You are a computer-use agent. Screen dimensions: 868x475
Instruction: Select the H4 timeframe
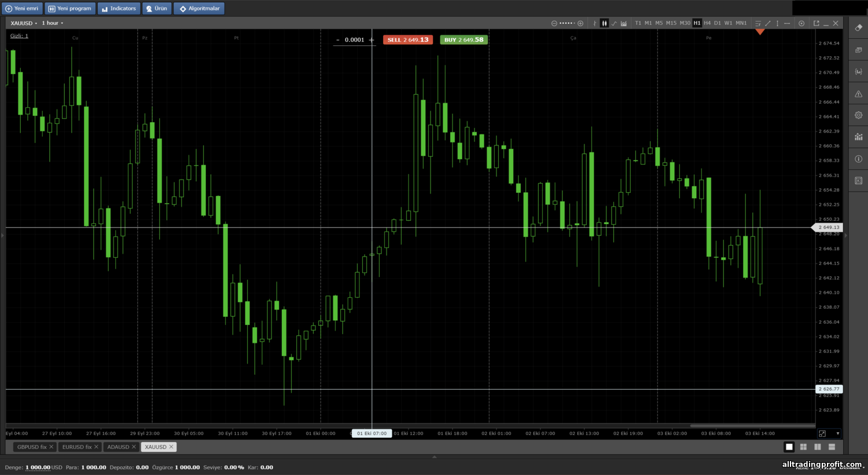click(707, 23)
